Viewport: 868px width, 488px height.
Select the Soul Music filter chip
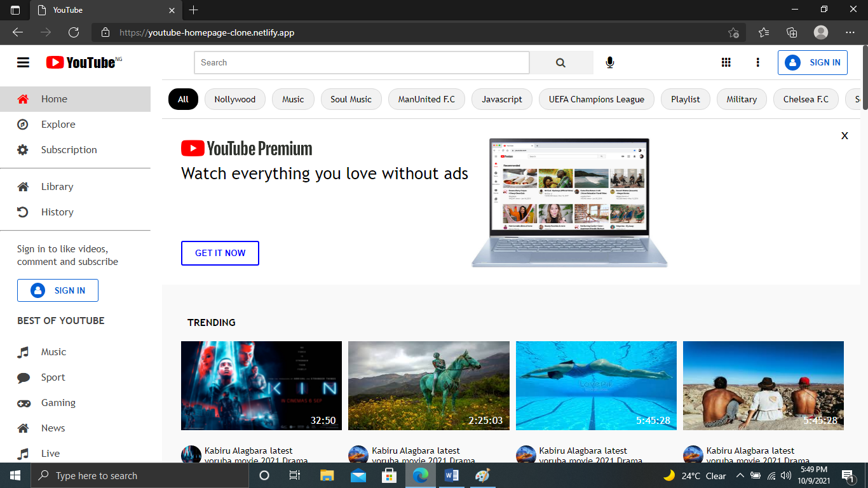click(x=351, y=99)
